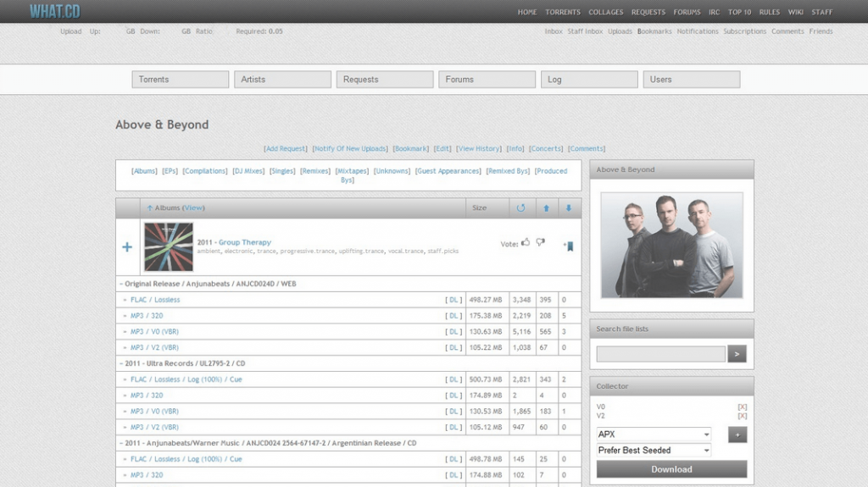Click in the Torrents search field
This screenshot has height=487, width=868.
(x=181, y=79)
